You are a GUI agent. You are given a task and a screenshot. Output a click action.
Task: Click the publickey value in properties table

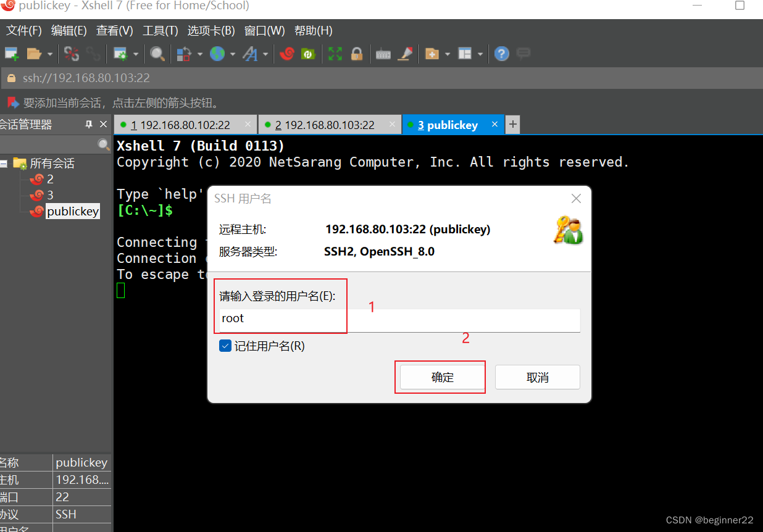tap(81, 462)
